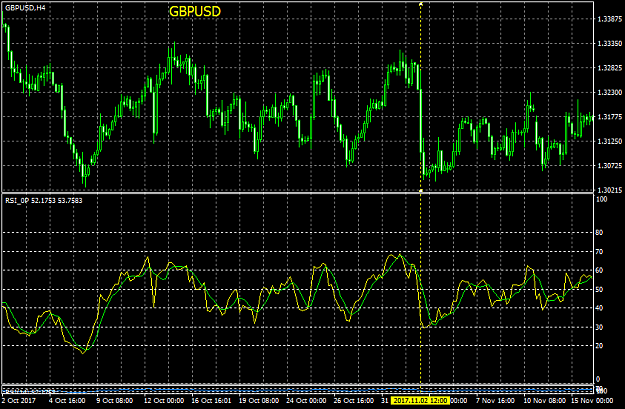This screenshot has height=409, width=625.
Task: Click the RSI level 40 label
Action: click(599, 308)
